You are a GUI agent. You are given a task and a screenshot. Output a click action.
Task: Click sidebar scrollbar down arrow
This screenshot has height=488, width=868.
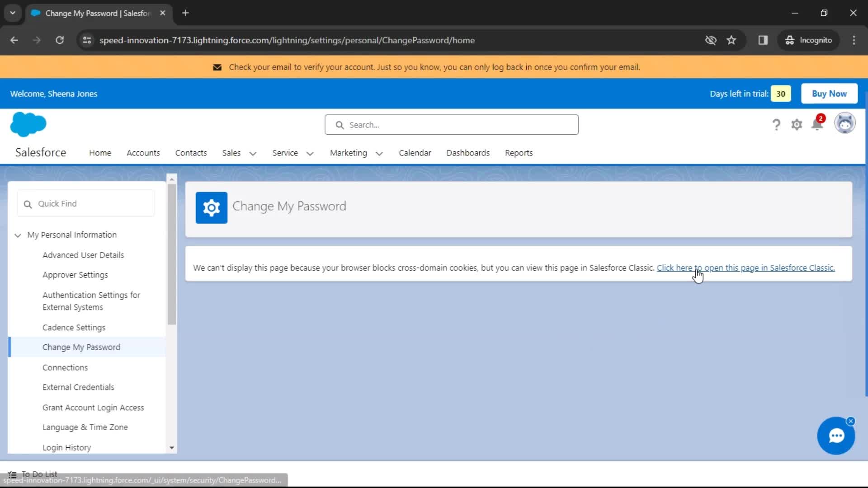tap(172, 448)
